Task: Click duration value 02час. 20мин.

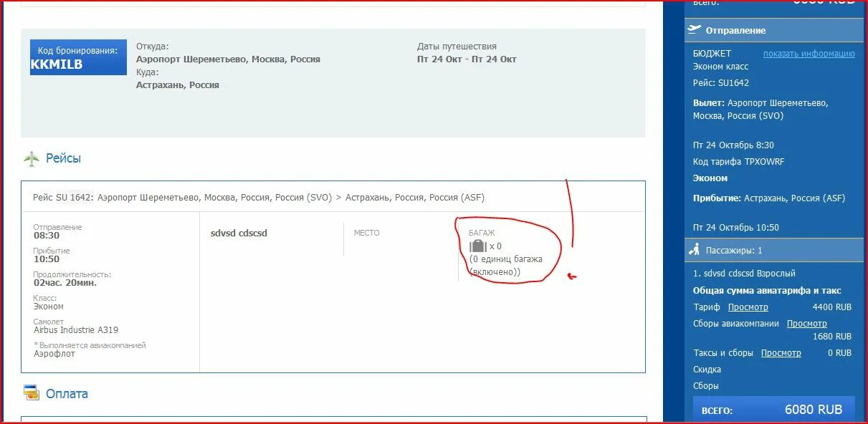Action: point(65,283)
